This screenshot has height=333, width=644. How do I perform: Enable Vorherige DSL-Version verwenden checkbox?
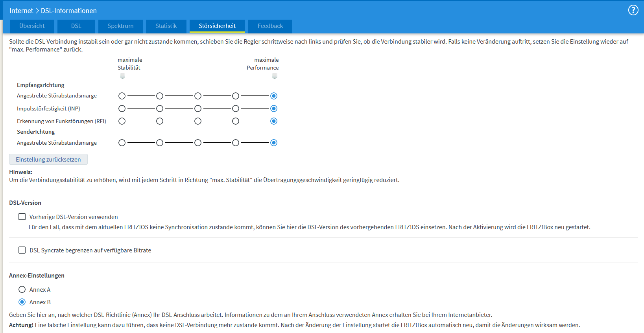(22, 217)
